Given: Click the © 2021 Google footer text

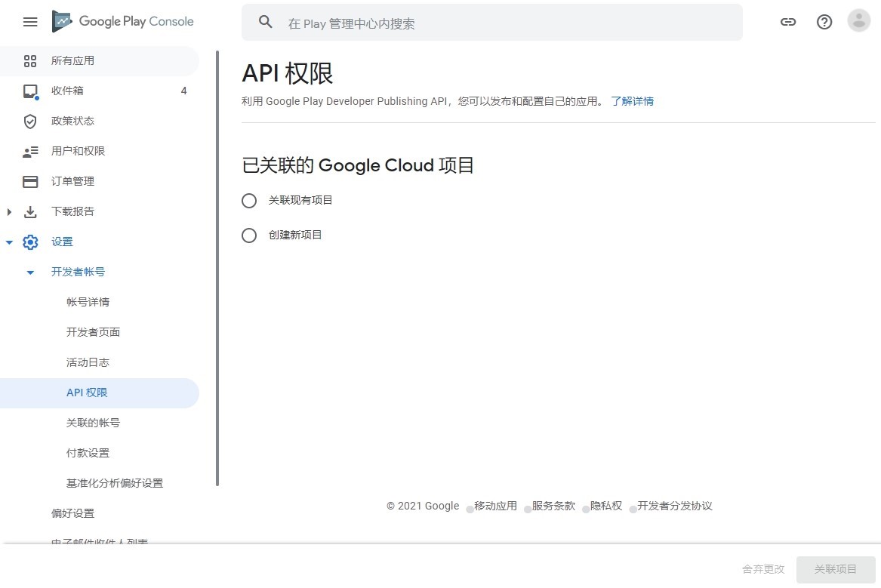Looking at the screenshot, I should [x=423, y=506].
